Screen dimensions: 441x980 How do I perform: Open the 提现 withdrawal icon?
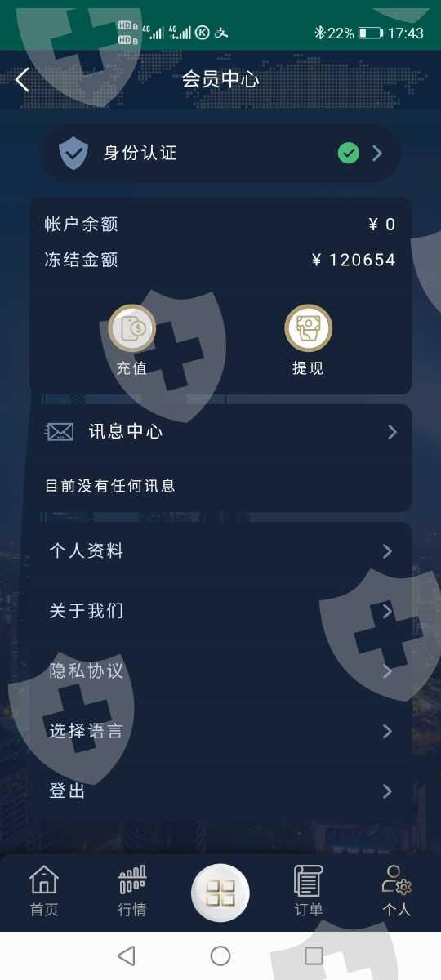coord(308,328)
